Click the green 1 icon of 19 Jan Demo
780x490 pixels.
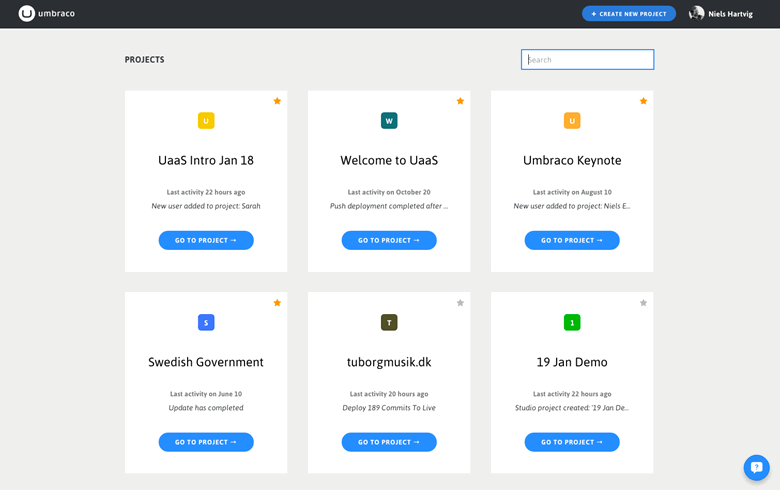[572, 322]
